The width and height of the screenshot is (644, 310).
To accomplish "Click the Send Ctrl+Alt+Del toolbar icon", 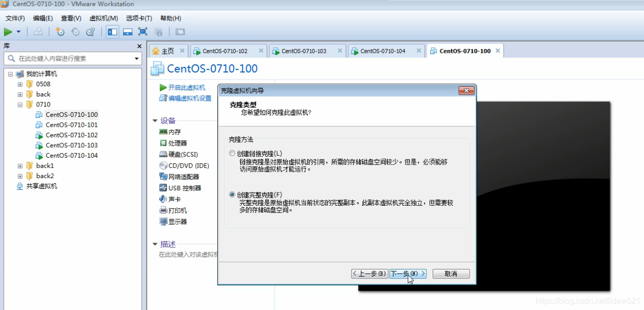I will point(38,32).
